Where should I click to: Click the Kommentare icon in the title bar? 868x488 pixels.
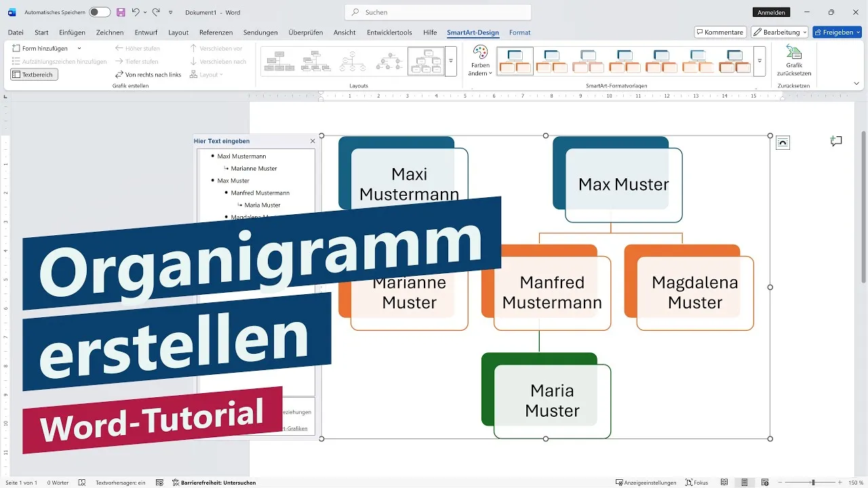(719, 31)
